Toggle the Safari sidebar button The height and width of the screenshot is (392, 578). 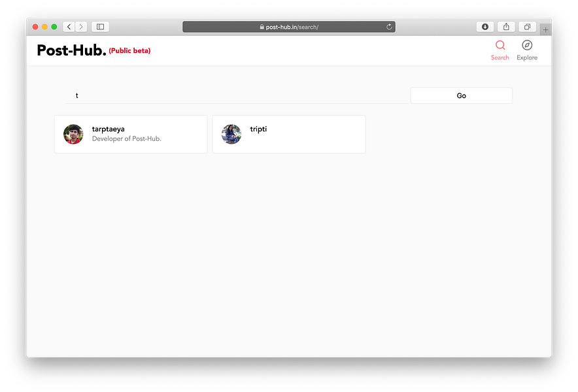pyautogui.click(x=100, y=27)
